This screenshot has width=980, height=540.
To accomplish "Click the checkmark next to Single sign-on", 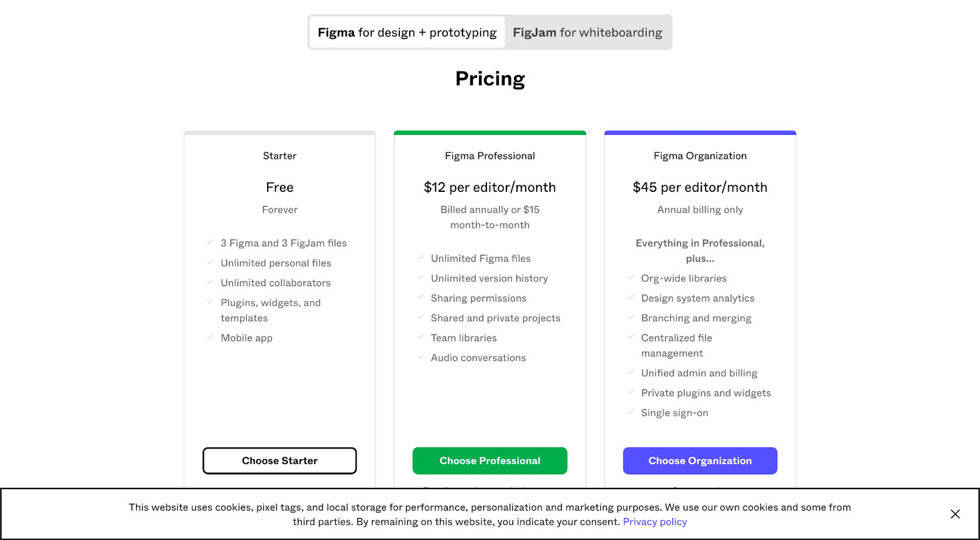I will tap(631, 413).
